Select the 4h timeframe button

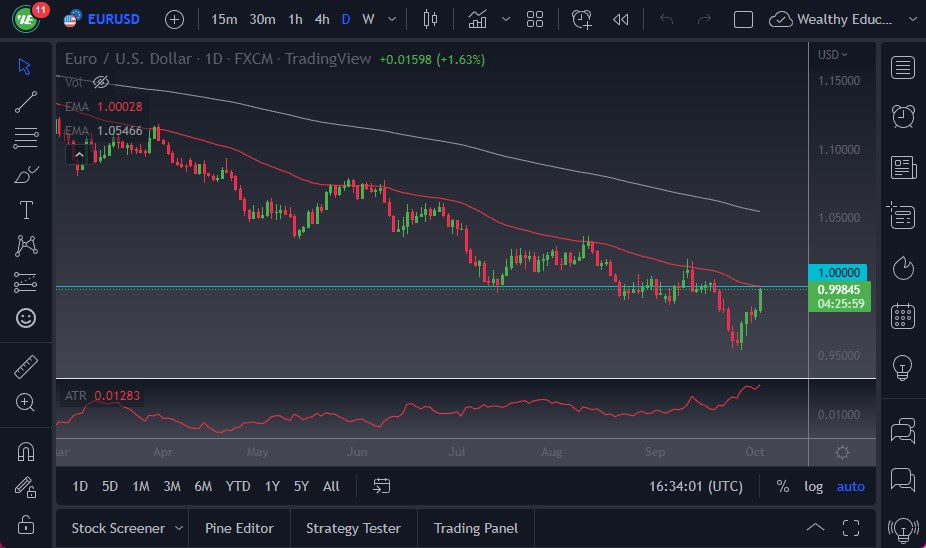321,19
